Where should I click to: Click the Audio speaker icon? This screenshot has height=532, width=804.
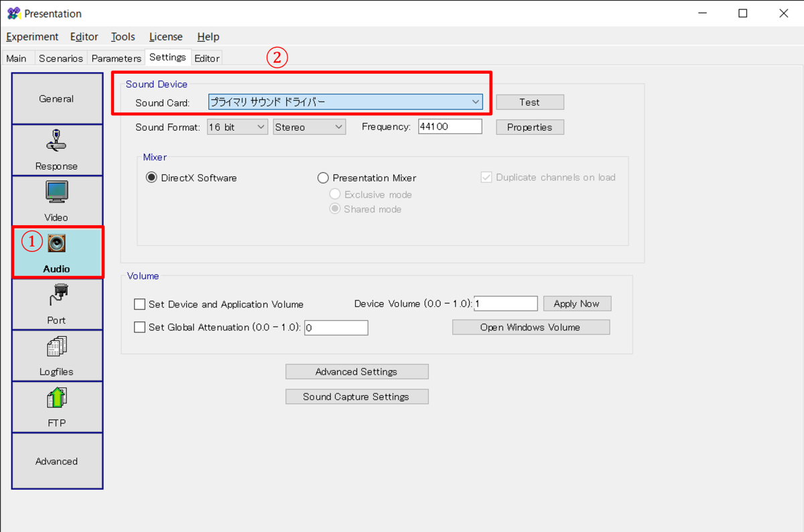click(57, 243)
